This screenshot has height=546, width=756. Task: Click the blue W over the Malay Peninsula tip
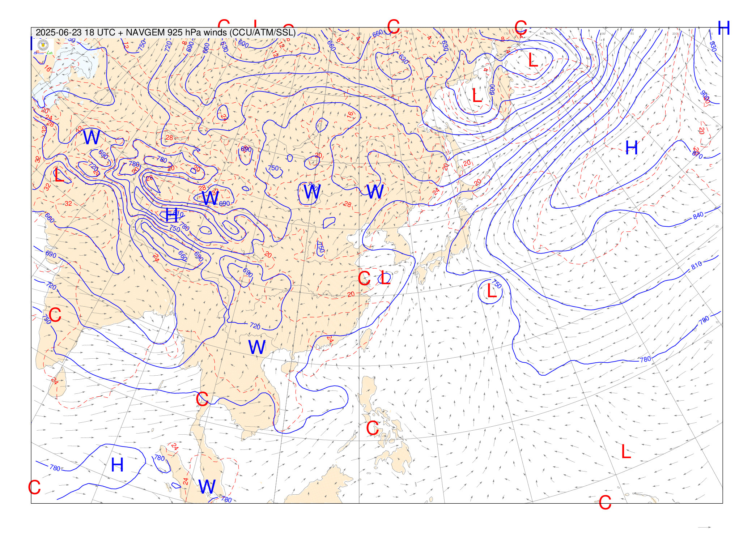(x=207, y=487)
